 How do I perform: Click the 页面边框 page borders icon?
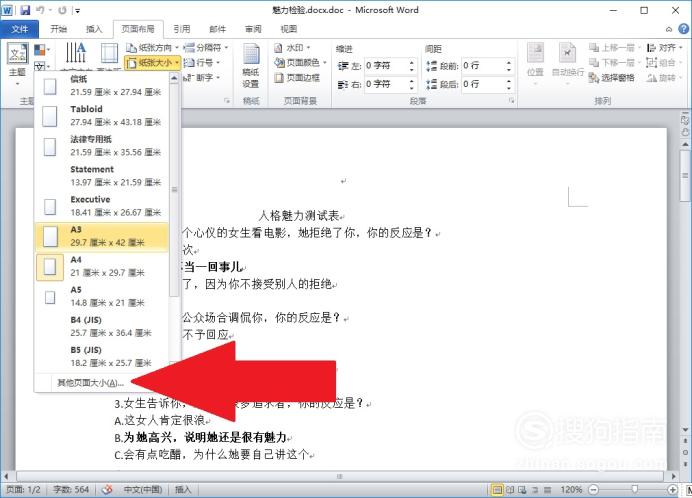click(x=297, y=78)
